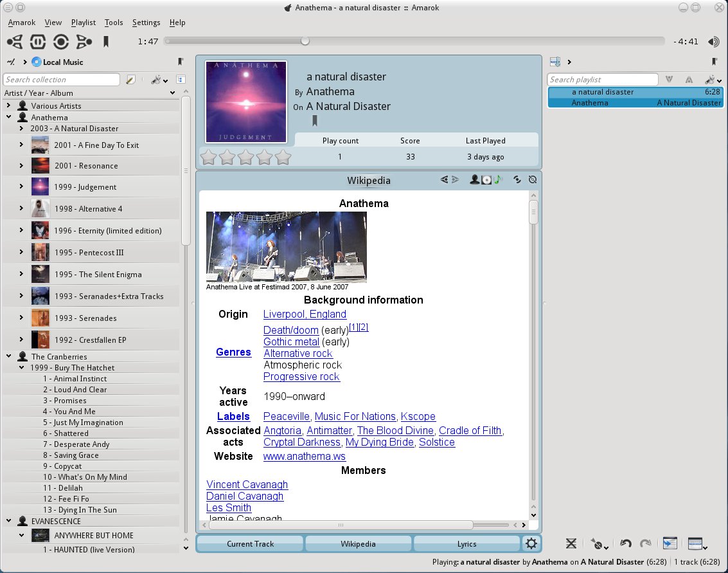The image size is (728, 573).
Task: Go to the home breadcrumb icon in the media browser
Action: [11, 62]
